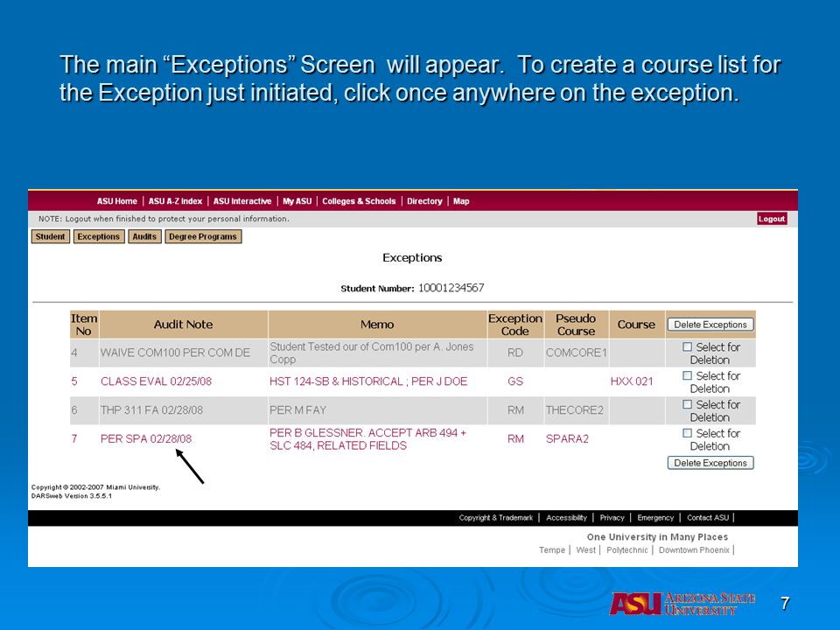This screenshot has width=840, height=630.
Task: Open the ASU Interactive link
Action: [x=242, y=201]
